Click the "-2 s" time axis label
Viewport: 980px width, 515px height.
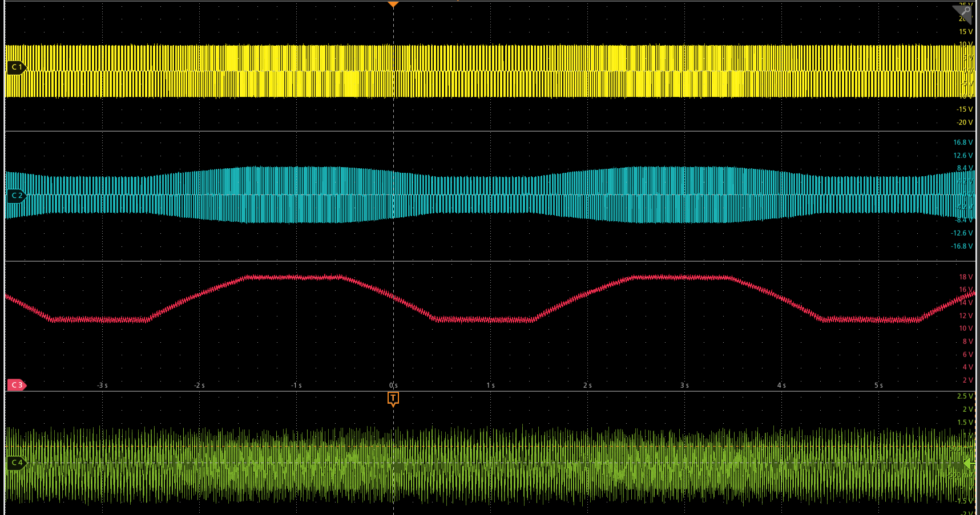tap(199, 386)
